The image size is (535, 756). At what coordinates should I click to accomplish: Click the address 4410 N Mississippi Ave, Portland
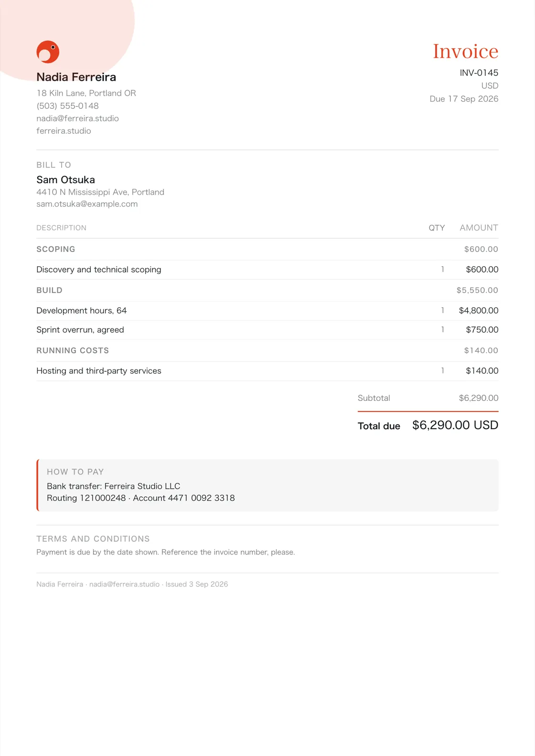click(x=100, y=192)
